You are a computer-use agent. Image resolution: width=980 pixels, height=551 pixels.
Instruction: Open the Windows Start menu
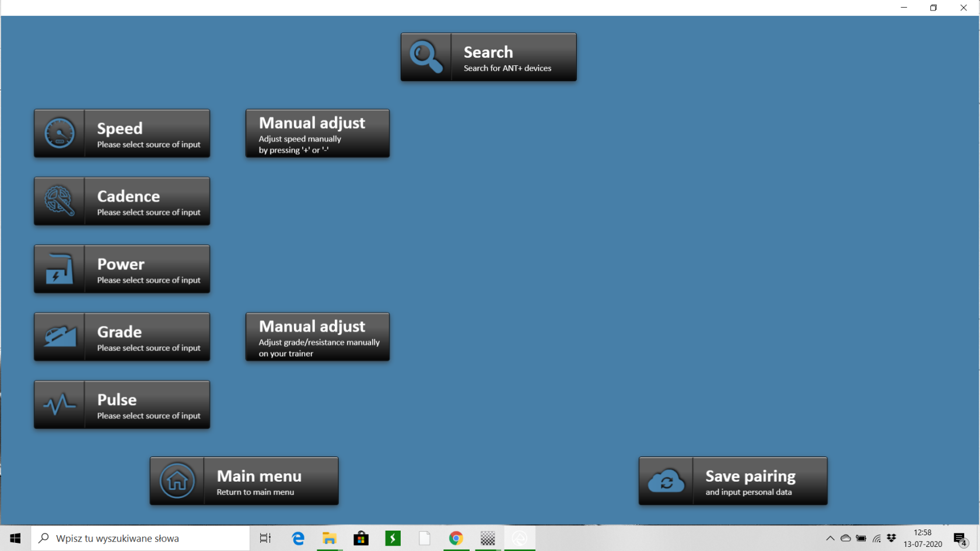[x=15, y=538]
